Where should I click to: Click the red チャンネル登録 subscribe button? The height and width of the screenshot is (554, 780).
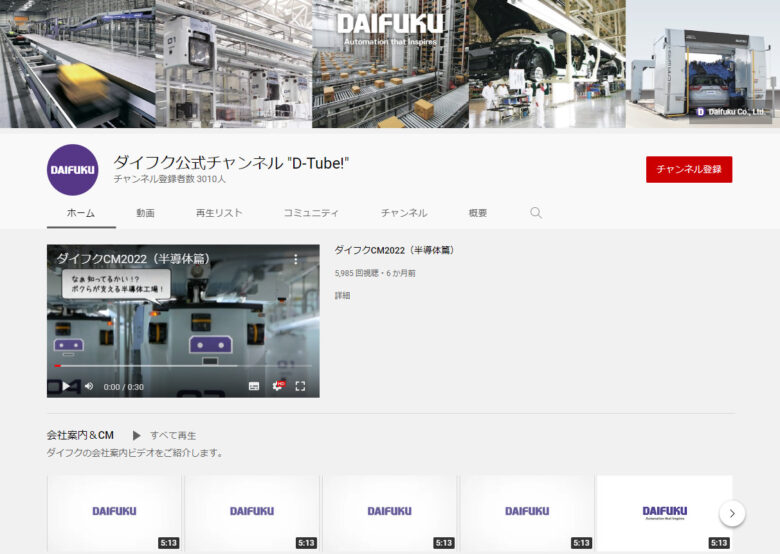[x=689, y=170]
